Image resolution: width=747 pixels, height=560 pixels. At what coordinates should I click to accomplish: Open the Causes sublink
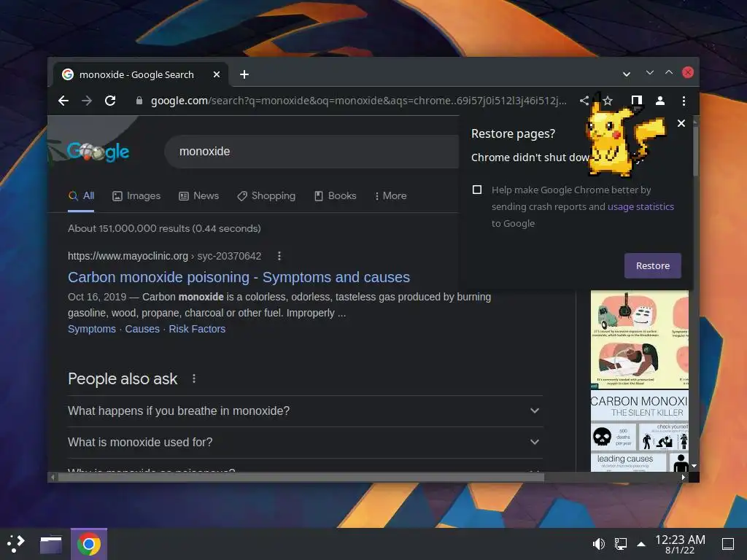click(142, 329)
